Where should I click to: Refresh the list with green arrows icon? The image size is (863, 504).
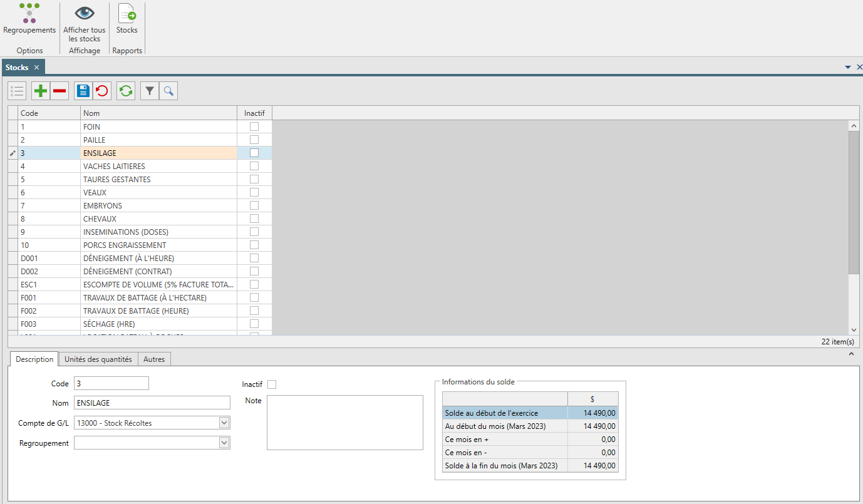[126, 91]
